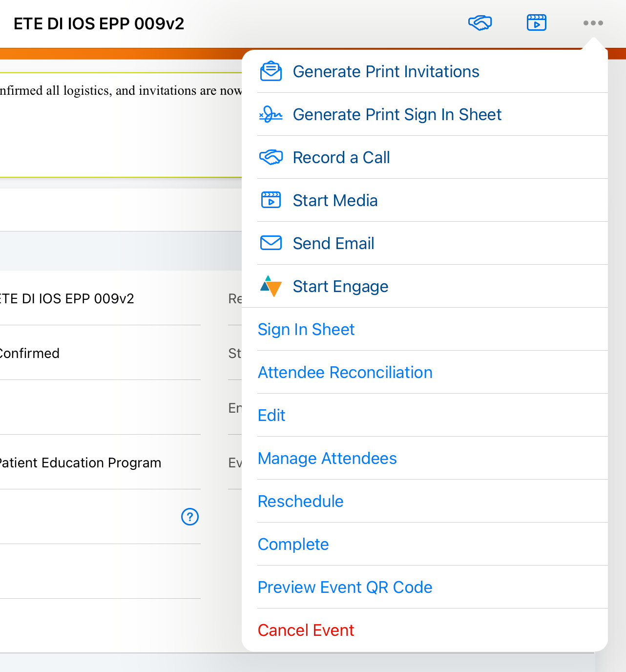Tap the red Cancel Event option

306,630
